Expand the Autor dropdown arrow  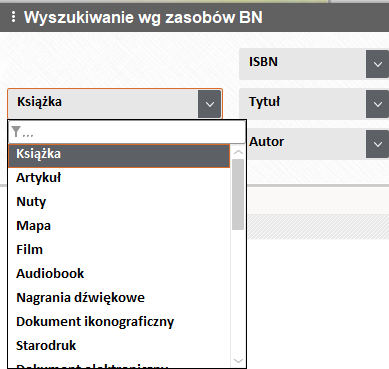click(377, 144)
